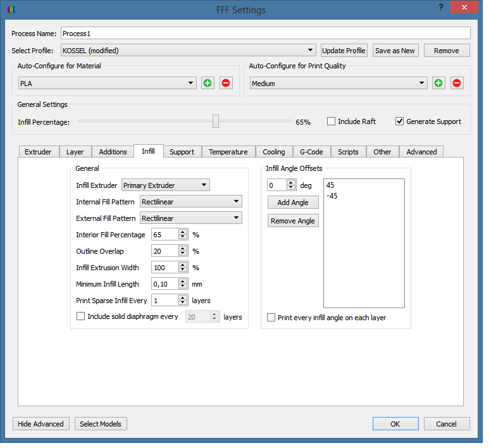Increase infill angle degrees with up arrow
This screenshot has height=448, width=491.
coord(291,182)
